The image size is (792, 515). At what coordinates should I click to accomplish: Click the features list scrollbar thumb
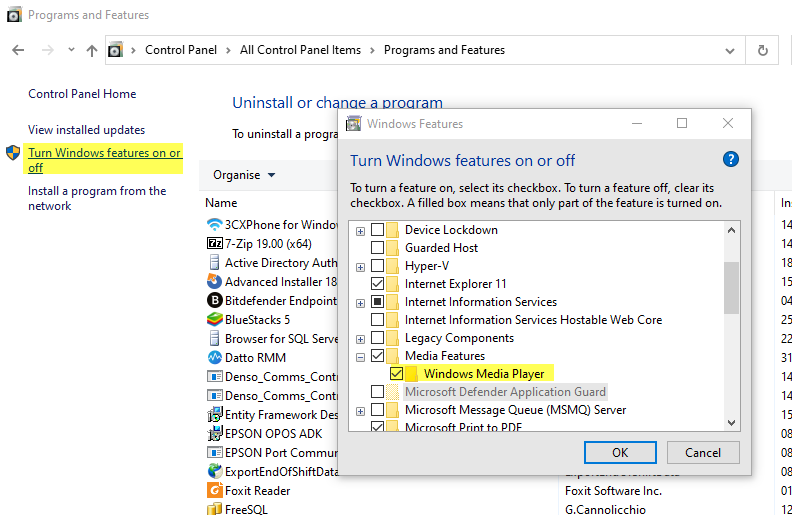tap(731, 288)
